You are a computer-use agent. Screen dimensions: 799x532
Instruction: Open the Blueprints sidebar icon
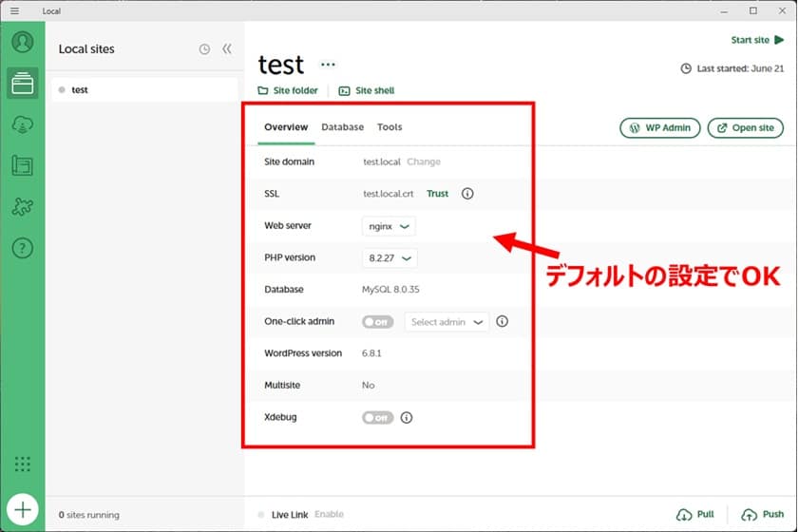click(x=23, y=165)
